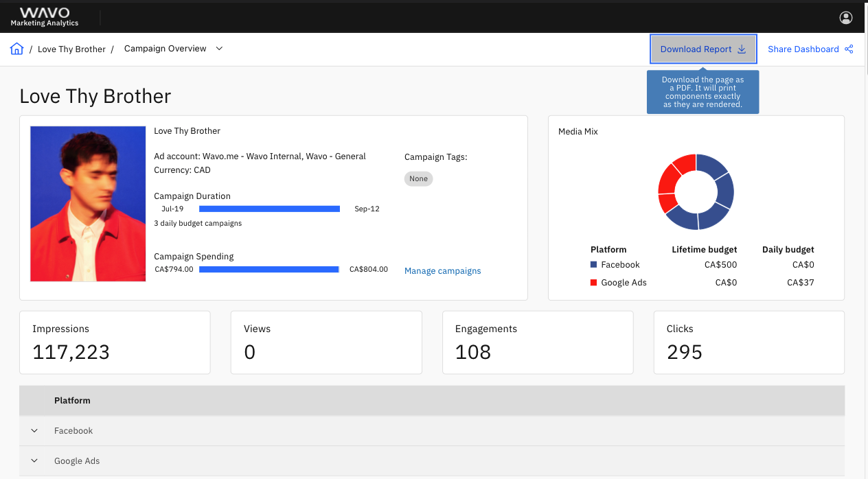Click the Share Dashboard button
868x479 pixels.
pos(810,49)
